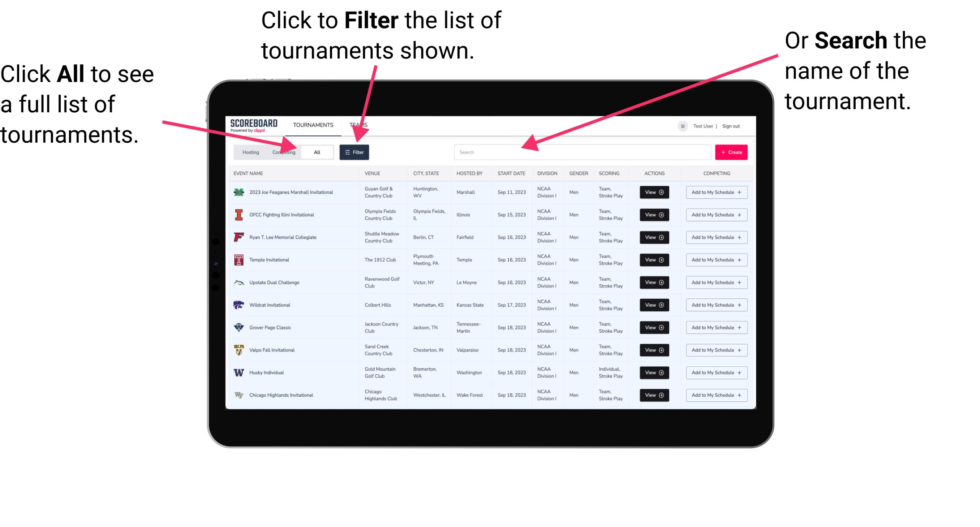Select the Hosting toggle filter
The image size is (980, 527).
(249, 152)
